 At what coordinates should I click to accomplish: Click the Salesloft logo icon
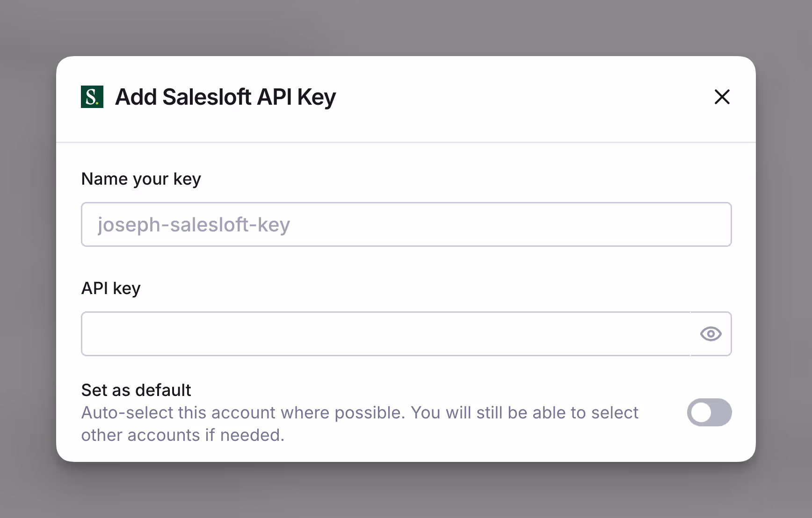tap(92, 97)
